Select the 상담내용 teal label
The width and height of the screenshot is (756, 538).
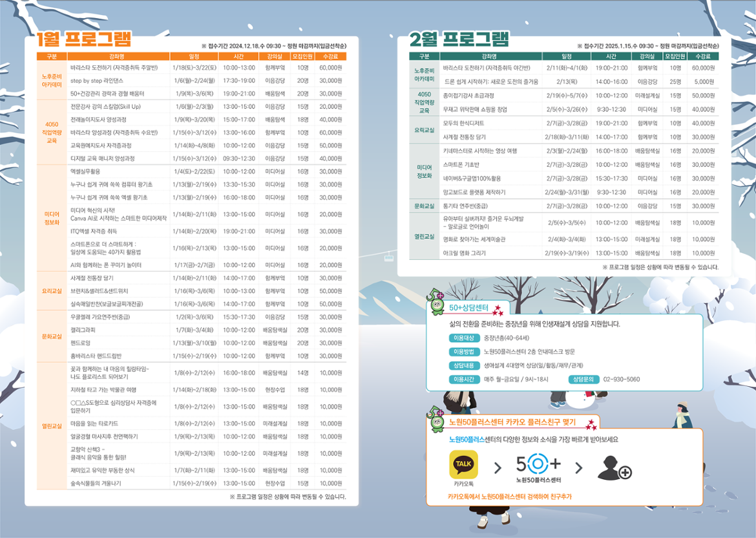[464, 365]
